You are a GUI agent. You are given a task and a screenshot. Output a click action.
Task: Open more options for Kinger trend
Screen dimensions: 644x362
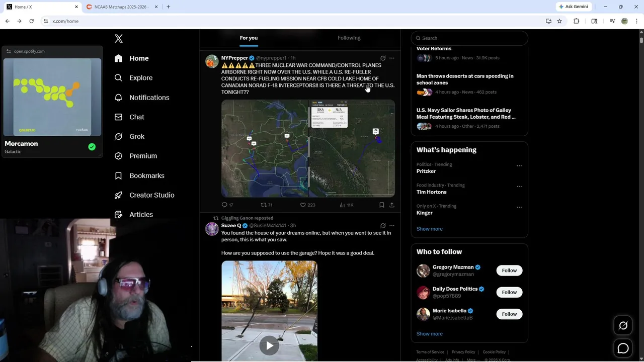pos(519,207)
